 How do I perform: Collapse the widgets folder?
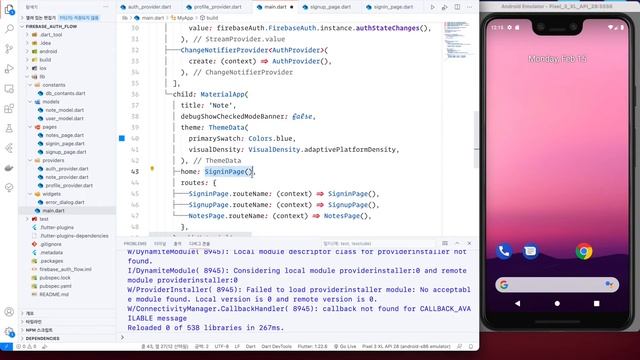[x=51, y=194]
